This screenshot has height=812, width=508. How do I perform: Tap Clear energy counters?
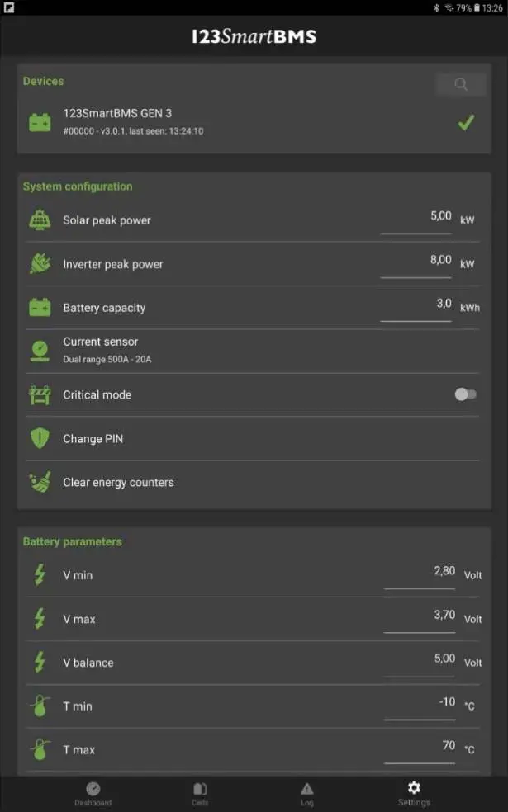coord(118,483)
